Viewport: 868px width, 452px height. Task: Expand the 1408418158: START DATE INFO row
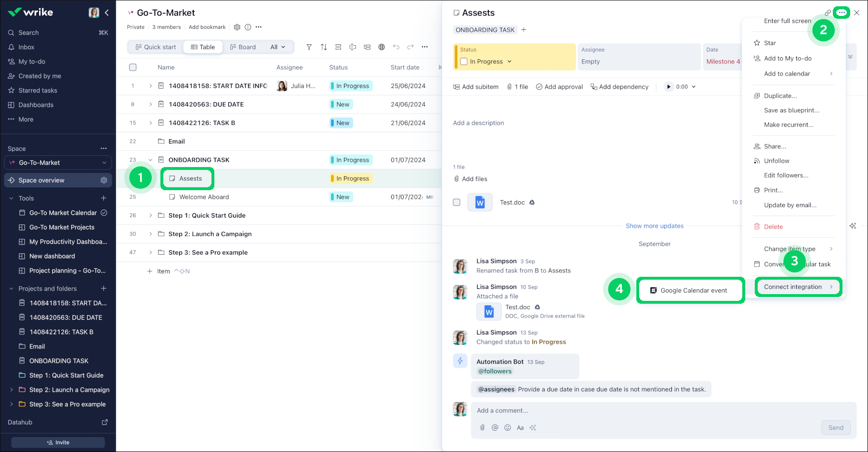coord(150,86)
